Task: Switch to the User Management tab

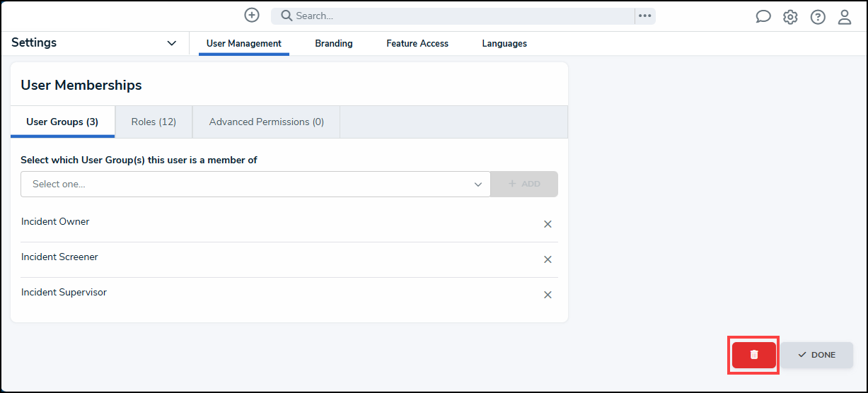Action: coord(244,43)
